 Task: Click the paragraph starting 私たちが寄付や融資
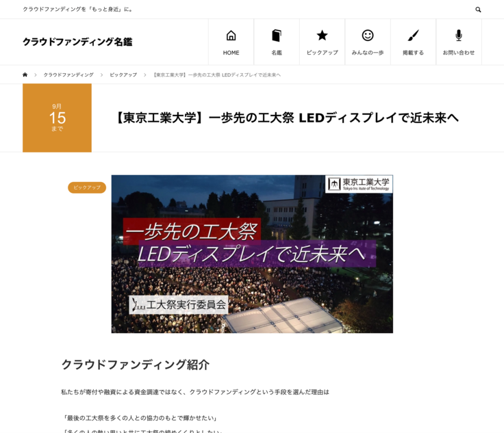[x=195, y=392]
